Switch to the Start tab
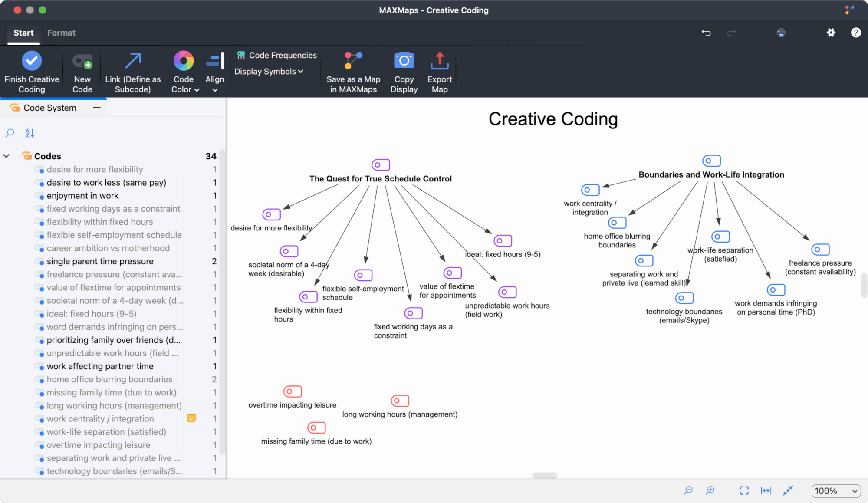868x503 pixels. 23,33
